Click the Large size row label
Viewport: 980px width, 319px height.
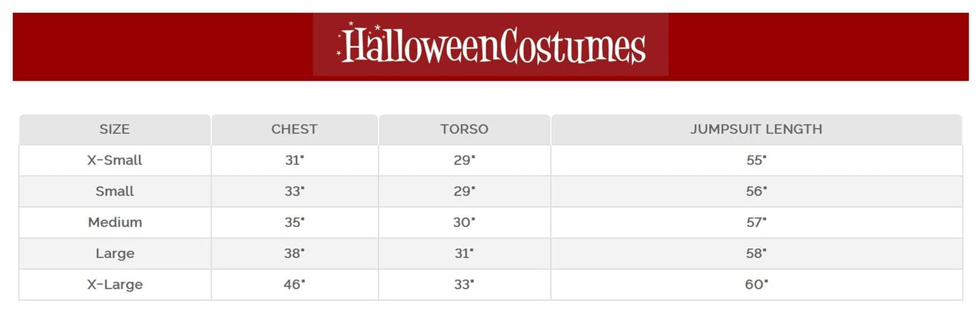coord(115,254)
